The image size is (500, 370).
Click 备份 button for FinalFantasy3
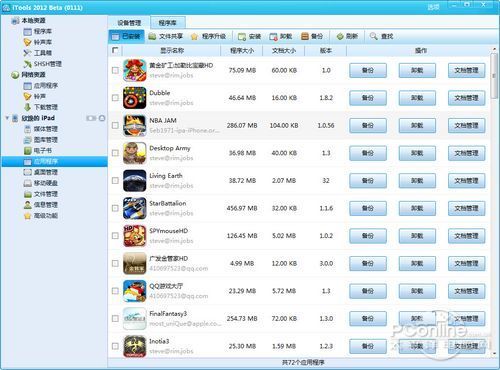pyautogui.click(x=368, y=319)
